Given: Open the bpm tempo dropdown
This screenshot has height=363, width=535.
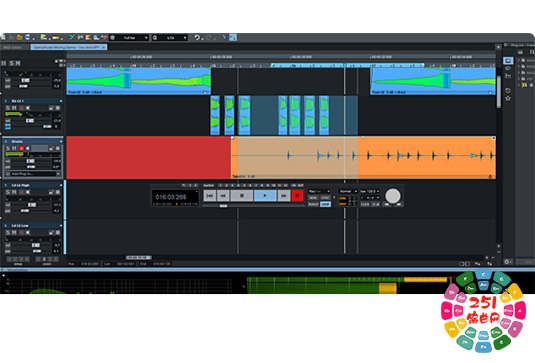Looking at the screenshot, I should point(370,191).
